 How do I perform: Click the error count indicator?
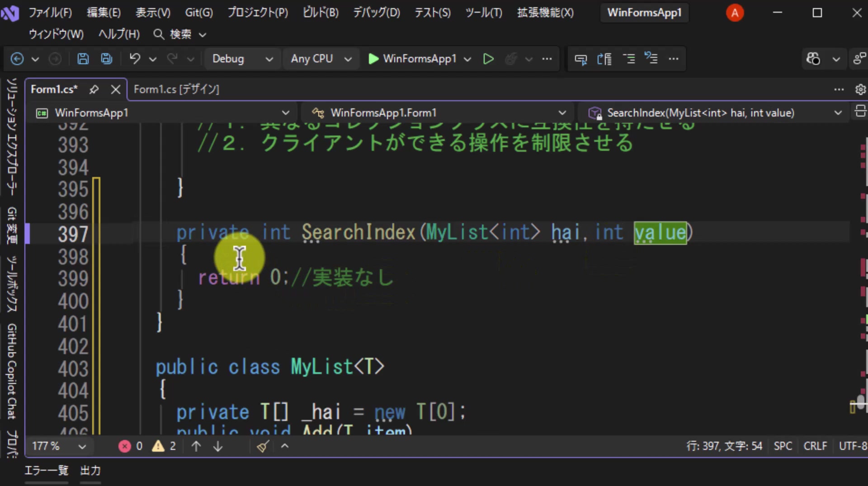click(131, 446)
